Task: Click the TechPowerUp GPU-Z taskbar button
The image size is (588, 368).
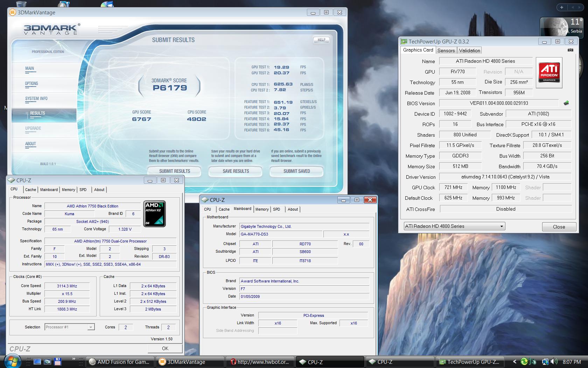Action: 469,362
